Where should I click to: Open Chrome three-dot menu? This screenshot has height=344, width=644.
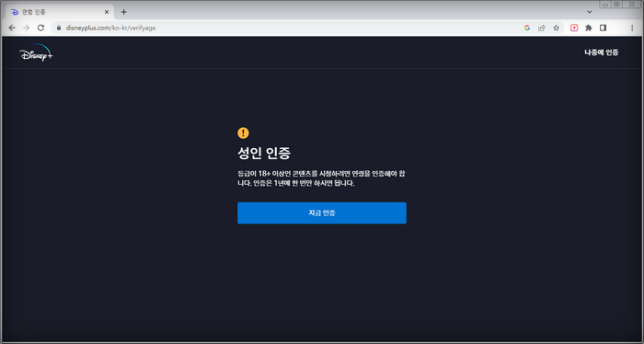pos(632,28)
